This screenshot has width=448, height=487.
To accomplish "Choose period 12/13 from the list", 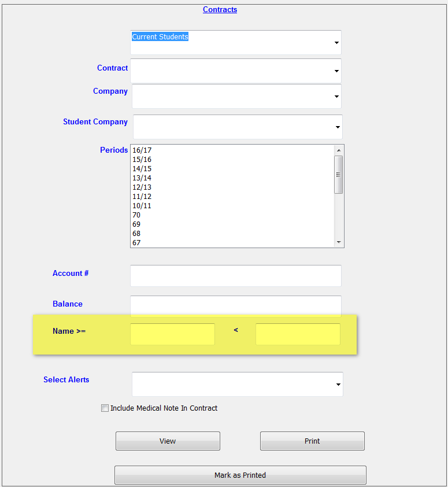I will pos(142,187).
